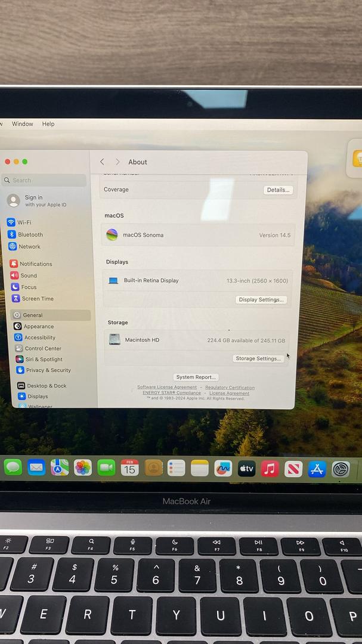This screenshot has height=644, width=362.
Task: Open Display Settings button
Action: coord(261,299)
